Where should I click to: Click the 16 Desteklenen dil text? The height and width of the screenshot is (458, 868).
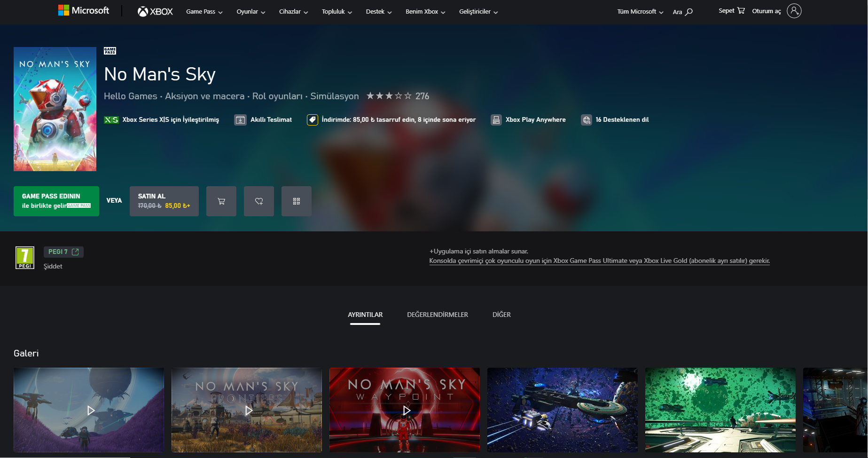[622, 120]
